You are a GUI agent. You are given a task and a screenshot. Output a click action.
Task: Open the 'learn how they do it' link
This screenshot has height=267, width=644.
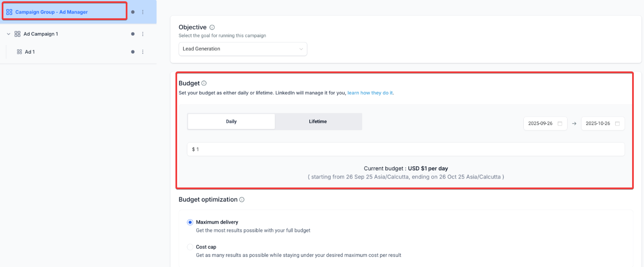(370, 93)
